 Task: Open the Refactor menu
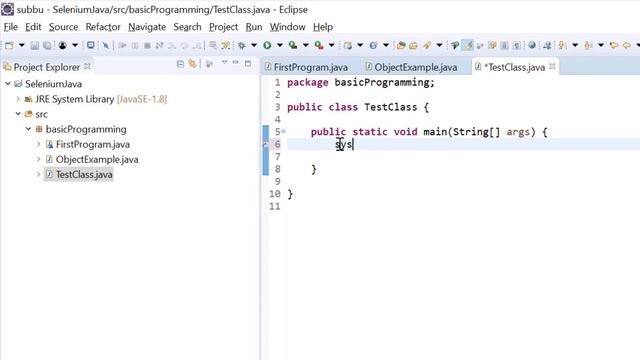(103, 27)
